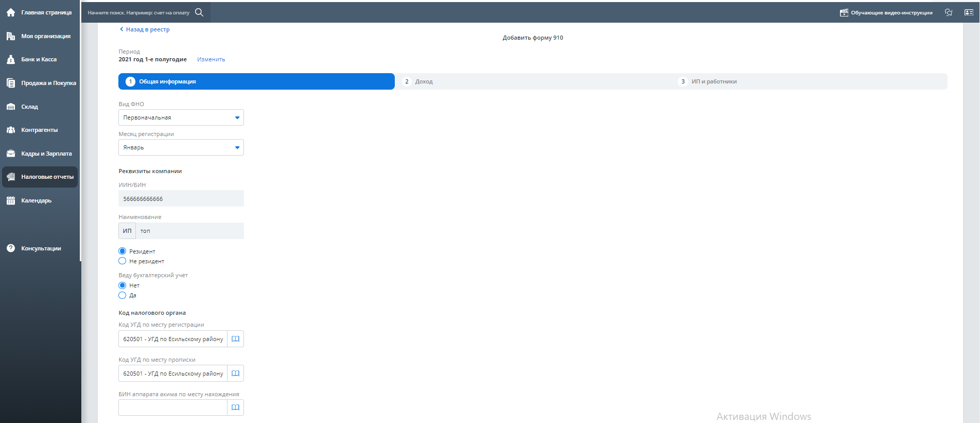Click the Склад warehouse icon
This screenshot has height=423, width=980.
[x=11, y=107]
